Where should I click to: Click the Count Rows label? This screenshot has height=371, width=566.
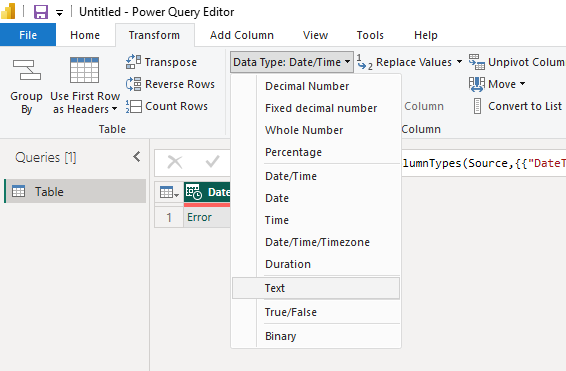[x=177, y=106]
